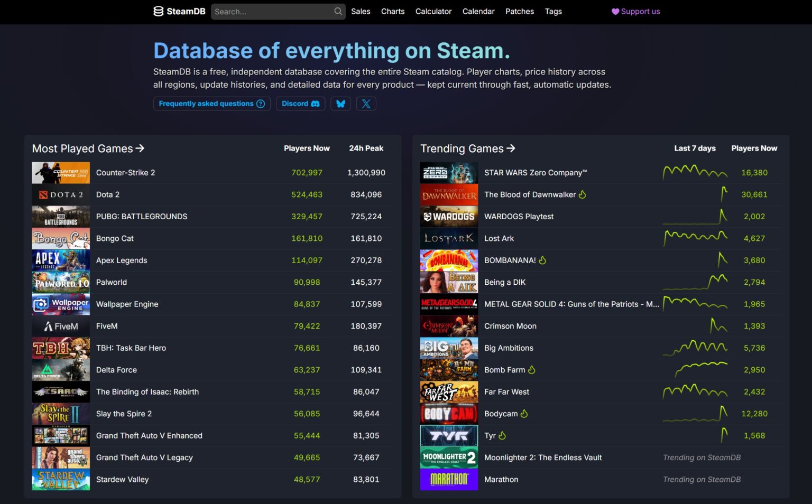Open PUBG: BATTLEGROUNDS thumbnail image
The height and width of the screenshot is (504, 812).
61,217
